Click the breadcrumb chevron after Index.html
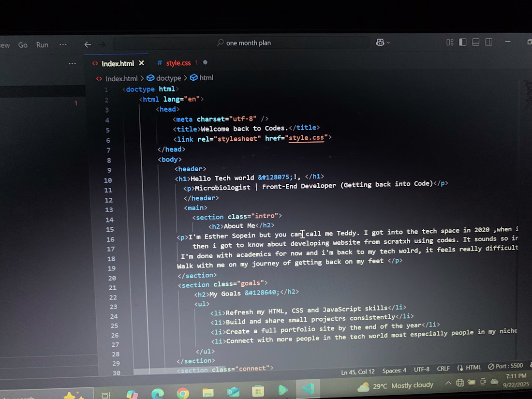This screenshot has width=532, height=399. 142,78
